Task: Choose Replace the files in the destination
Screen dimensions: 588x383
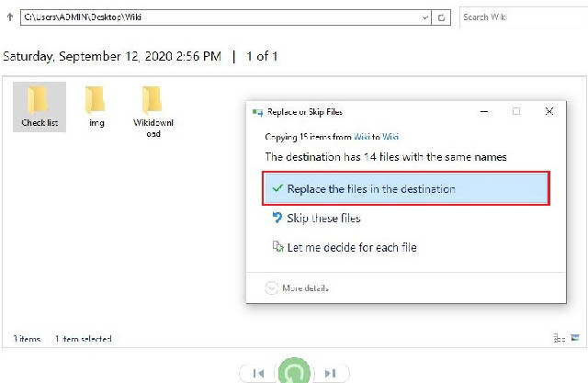Action: pyautogui.click(x=406, y=188)
